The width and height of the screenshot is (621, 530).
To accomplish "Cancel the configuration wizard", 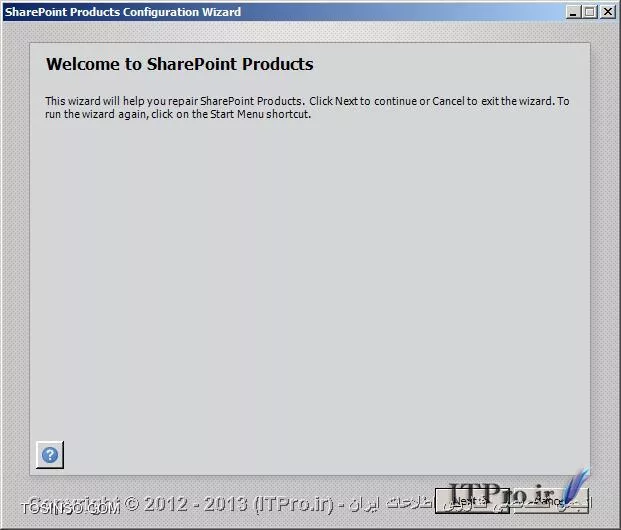I will click(x=552, y=501).
